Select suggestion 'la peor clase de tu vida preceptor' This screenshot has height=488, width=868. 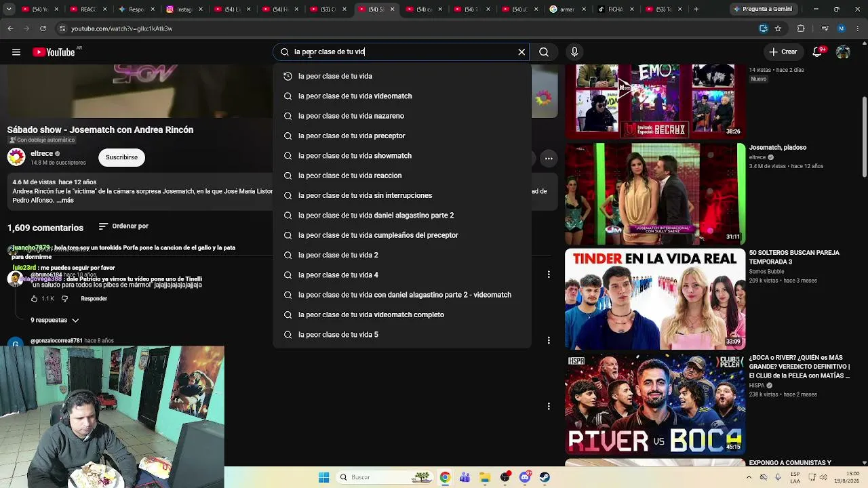(402, 136)
